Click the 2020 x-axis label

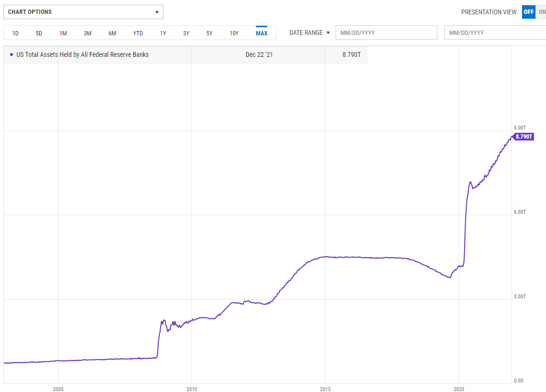tap(459, 389)
